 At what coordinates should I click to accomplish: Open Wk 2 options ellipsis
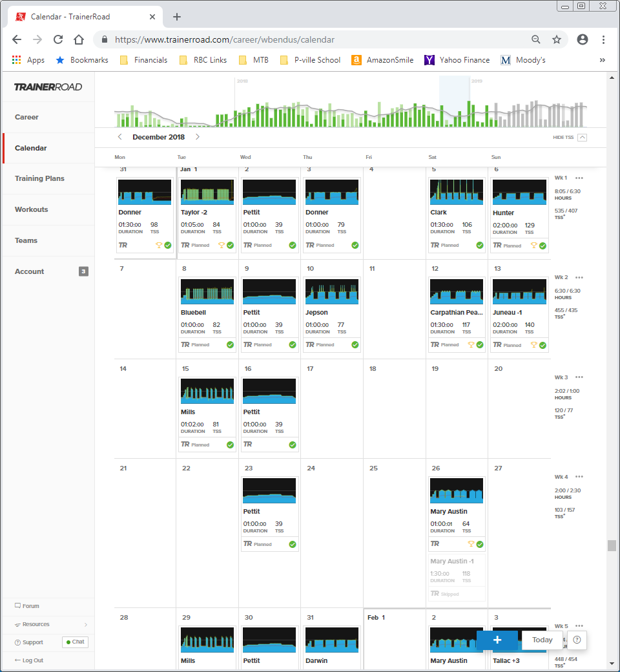point(579,277)
